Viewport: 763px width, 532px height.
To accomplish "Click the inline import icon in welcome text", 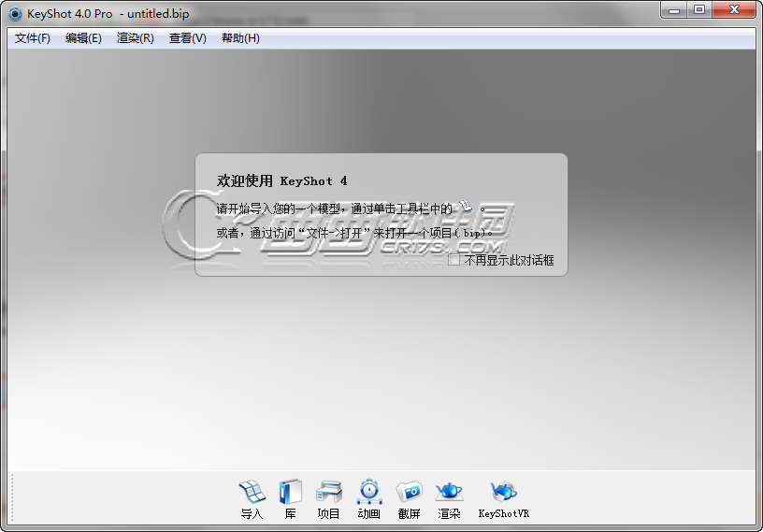I will 466,207.
